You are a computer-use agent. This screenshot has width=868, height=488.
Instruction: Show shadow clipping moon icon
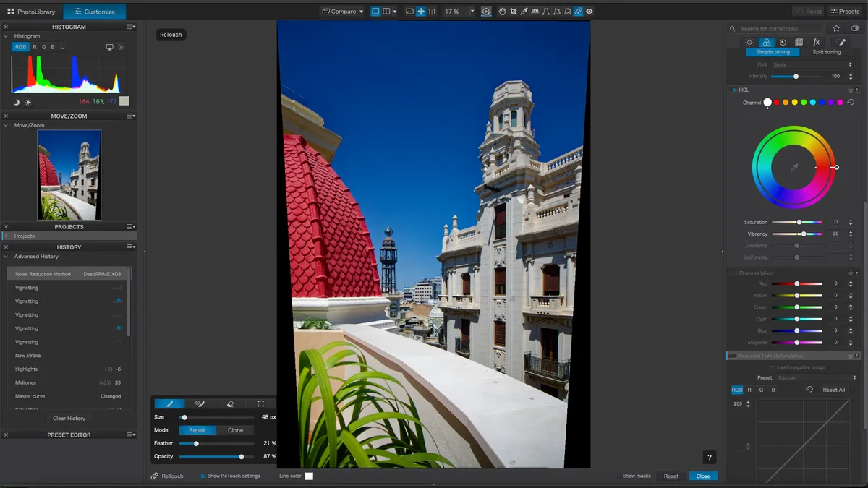click(17, 102)
